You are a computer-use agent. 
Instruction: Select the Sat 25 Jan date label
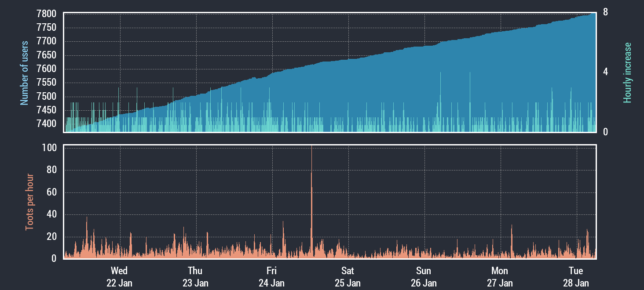tap(348, 277)
